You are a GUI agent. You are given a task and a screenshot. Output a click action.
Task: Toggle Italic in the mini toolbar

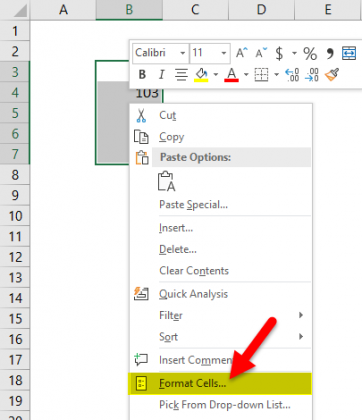(162, 74)
